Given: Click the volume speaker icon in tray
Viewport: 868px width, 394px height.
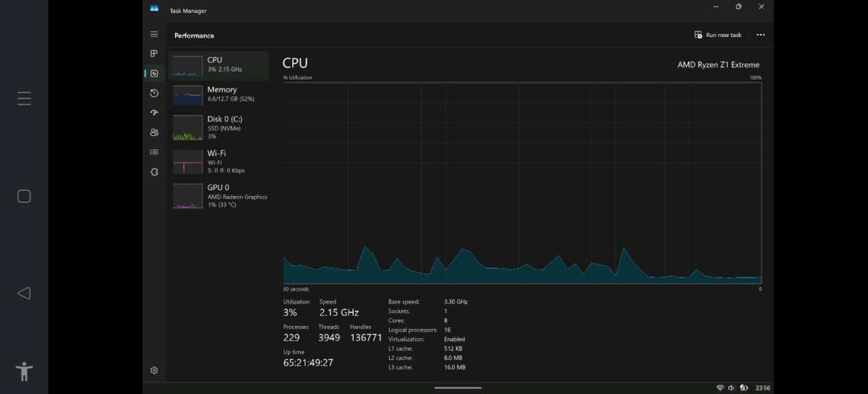Looking at the screenshot, I should [x=731, y=388].
